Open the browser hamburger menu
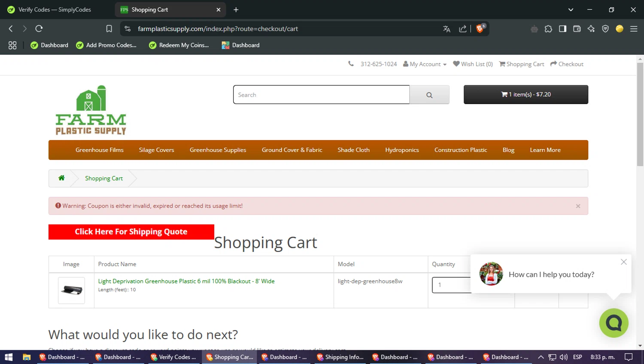 (634, 29)
